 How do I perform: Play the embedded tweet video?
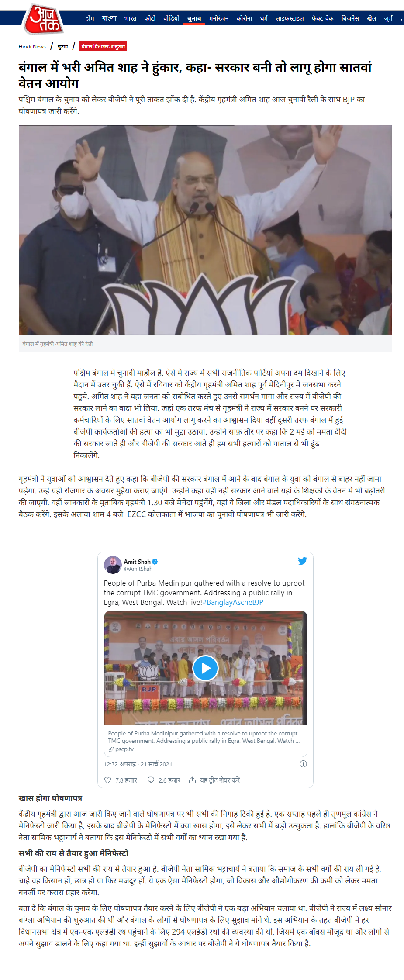(205, 668)
